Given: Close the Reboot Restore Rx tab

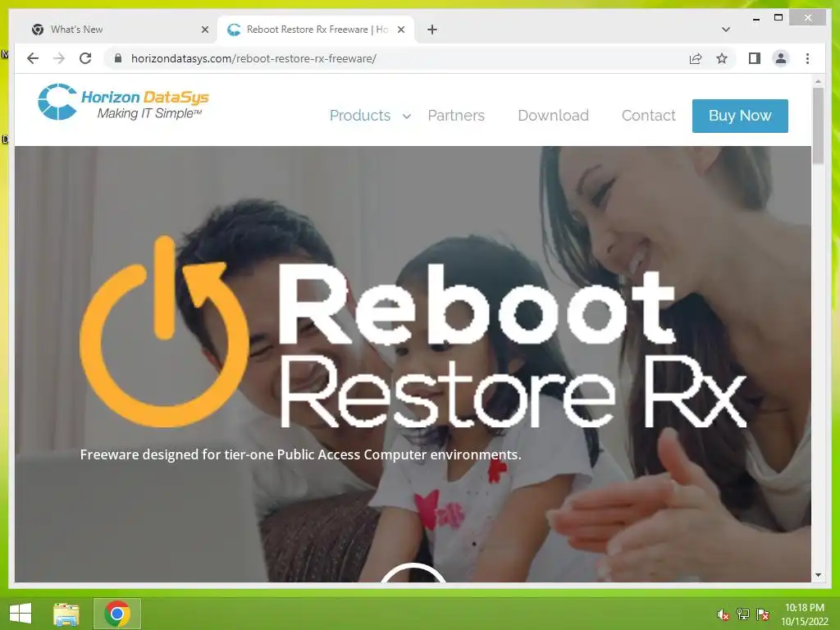Looking at the screenshot, I should click(x=400, y=30).
